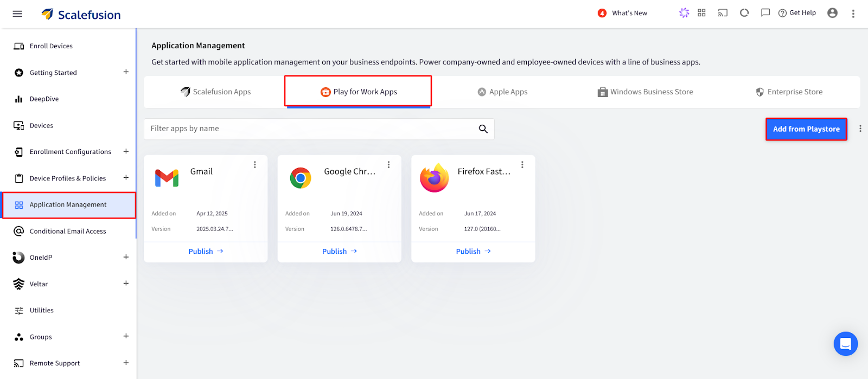Screen dimensions: 868x379
Task: Open the chat message icon in header
Action: [x=765, y=13]
